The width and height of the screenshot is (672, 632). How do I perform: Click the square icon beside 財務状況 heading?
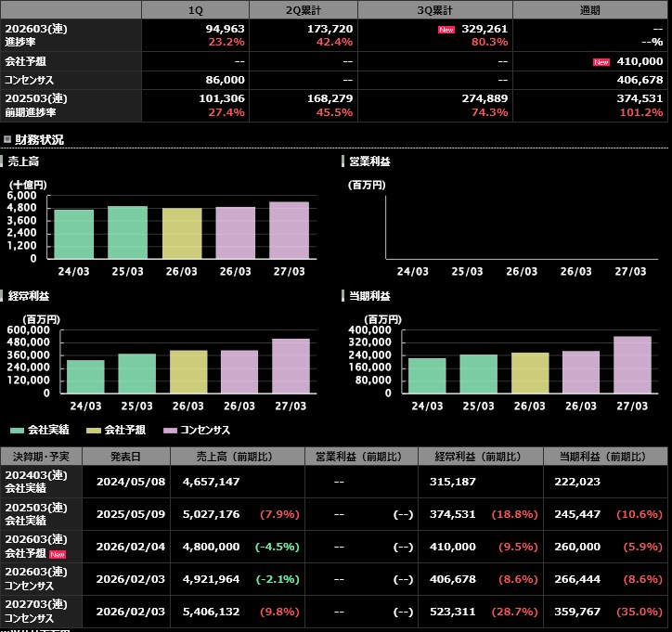tap(6, 140)
